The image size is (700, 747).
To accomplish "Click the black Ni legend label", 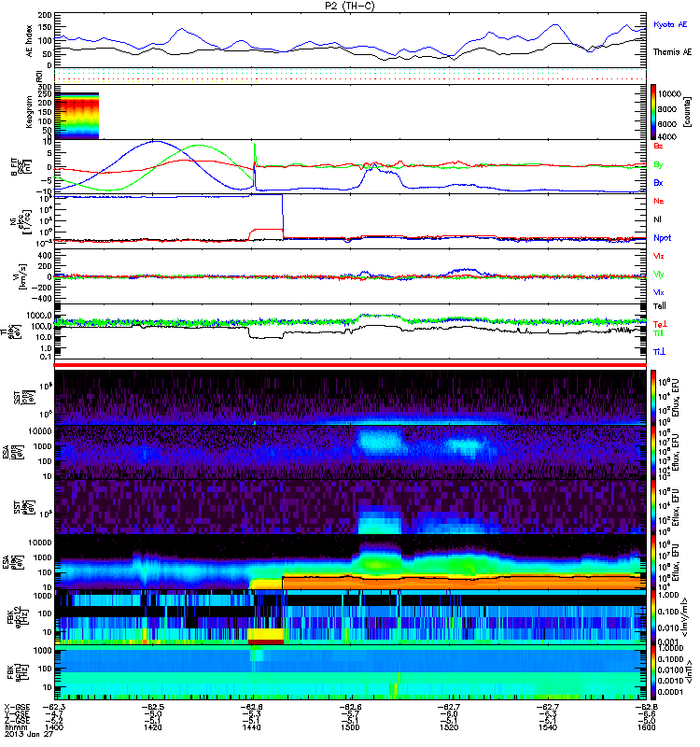I will (657, 219).
